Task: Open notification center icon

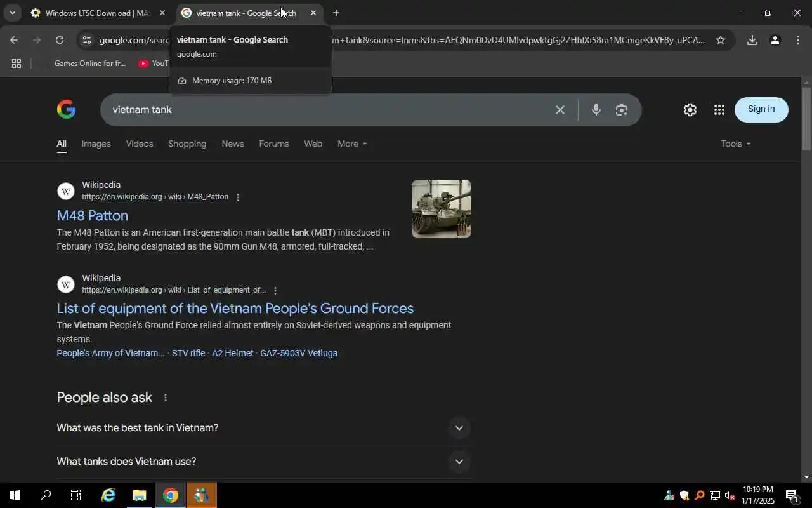Action: (x=792, y=495)
